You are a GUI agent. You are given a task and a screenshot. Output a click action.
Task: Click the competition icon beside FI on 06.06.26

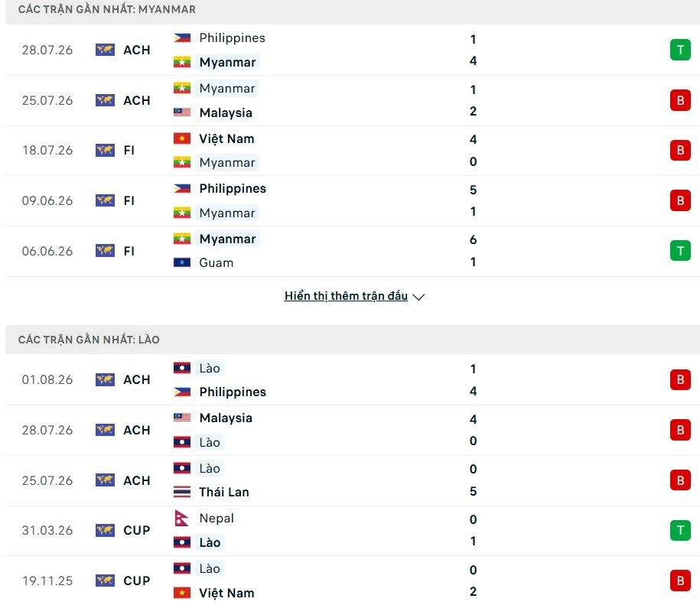coord(105,251)
